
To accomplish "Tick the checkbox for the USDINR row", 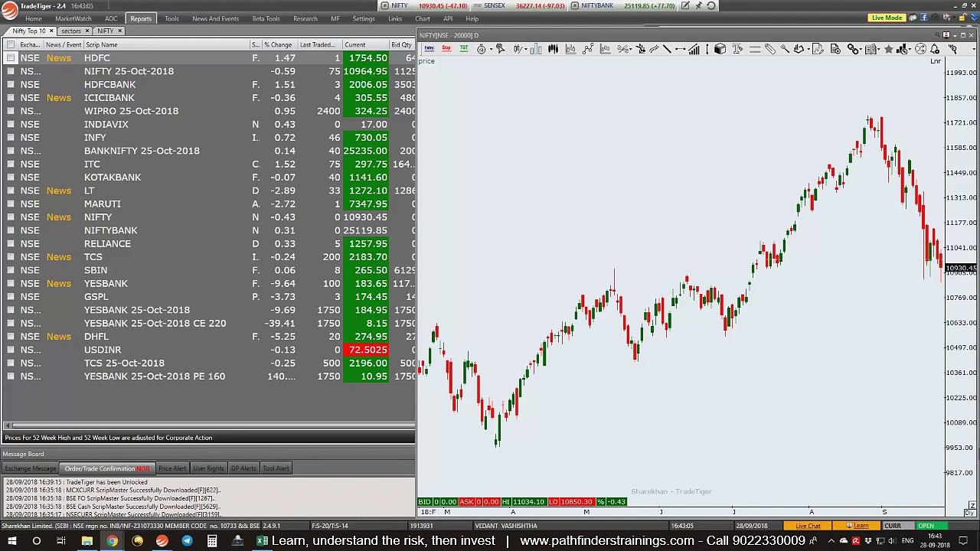I will point(11,350).
